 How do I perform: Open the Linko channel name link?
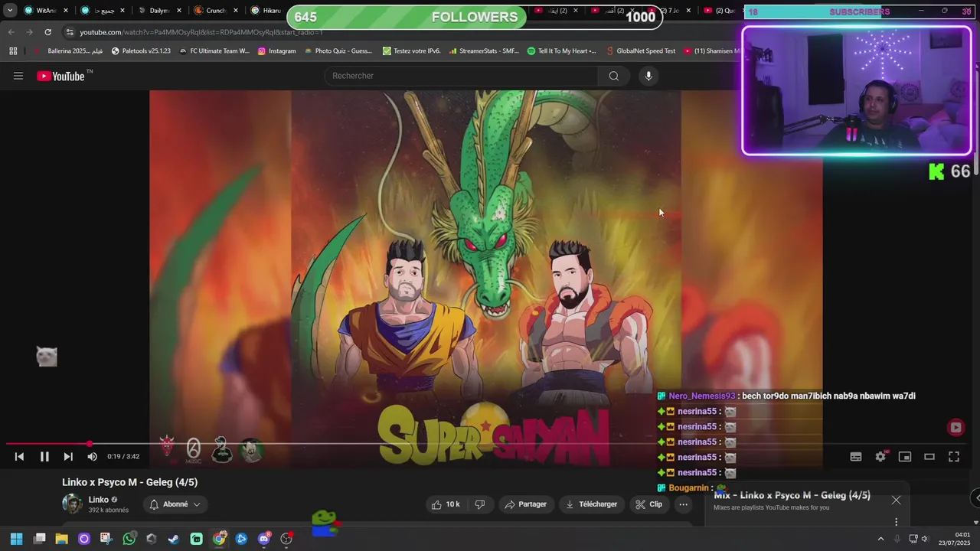[98, 500]
